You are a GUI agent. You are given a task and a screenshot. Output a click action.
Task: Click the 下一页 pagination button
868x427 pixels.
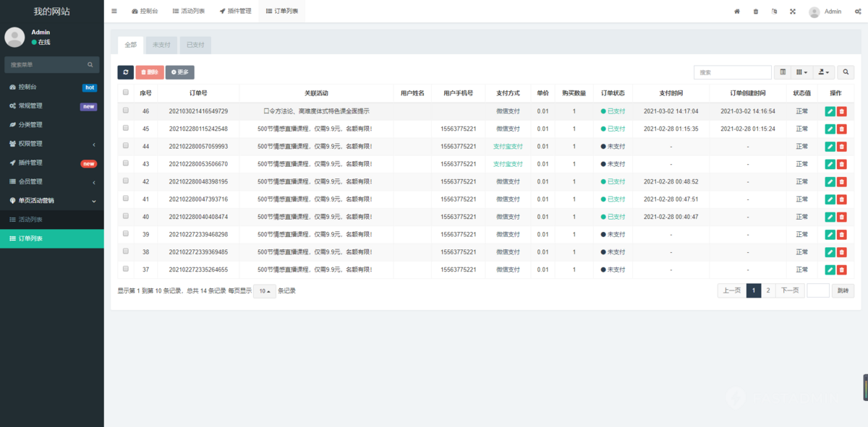790,290
